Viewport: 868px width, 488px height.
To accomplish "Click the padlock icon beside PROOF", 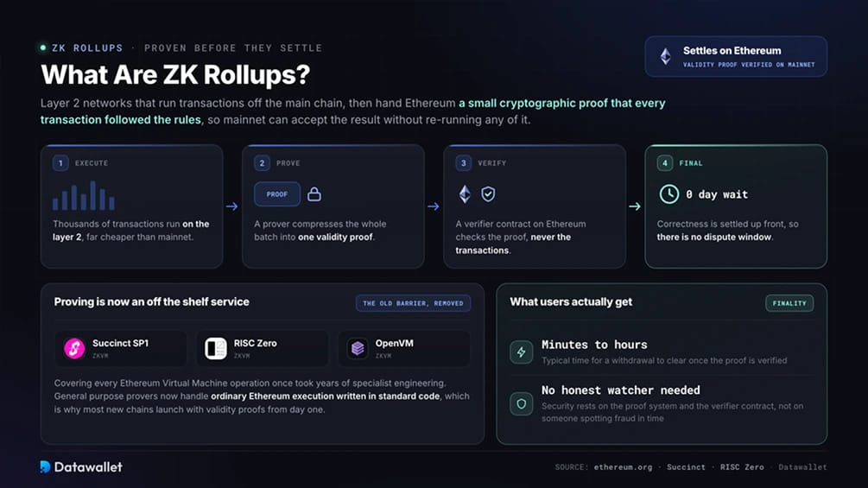I will (x=314, y=194).
